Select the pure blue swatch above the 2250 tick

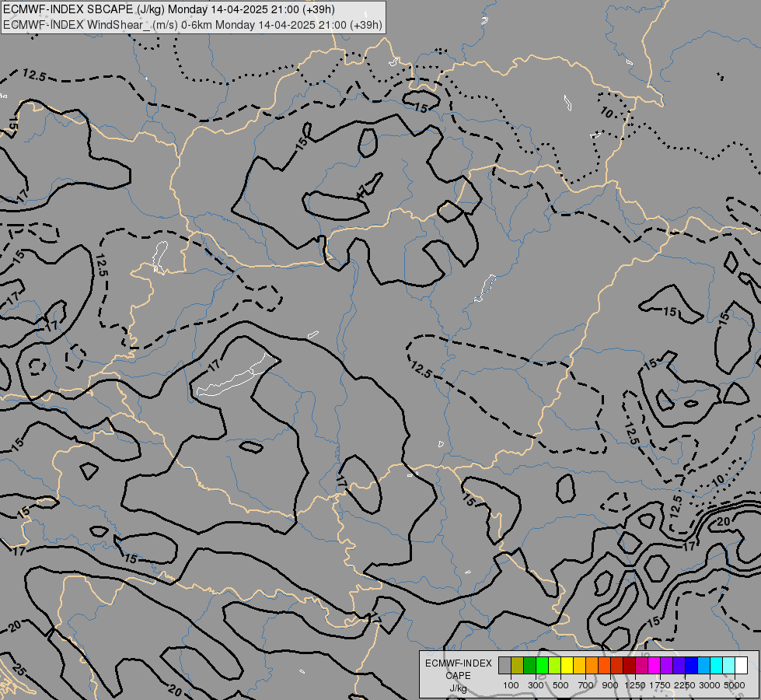point(692,666)
